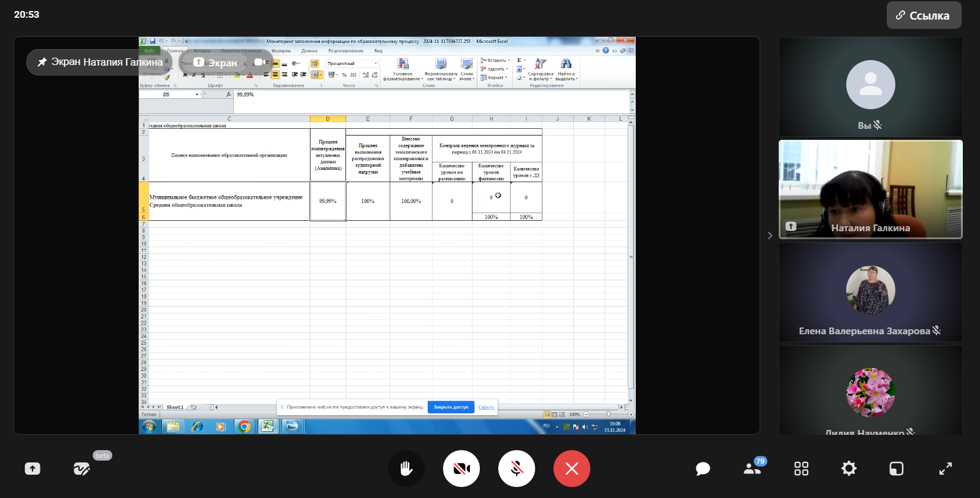Click the Закрыть доступ button
This screenshot has width=980, height=498.
(450, 407)
